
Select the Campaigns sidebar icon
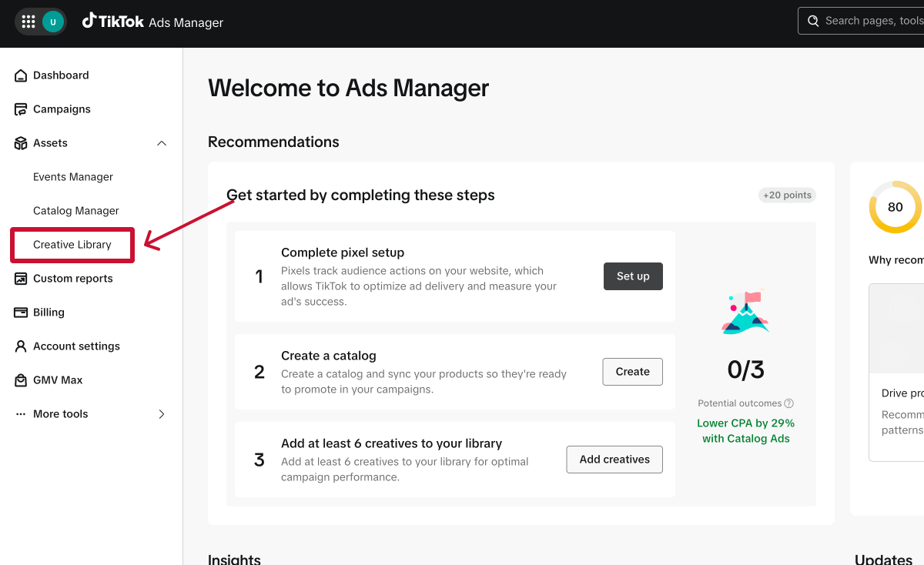[x=21, y=109]
